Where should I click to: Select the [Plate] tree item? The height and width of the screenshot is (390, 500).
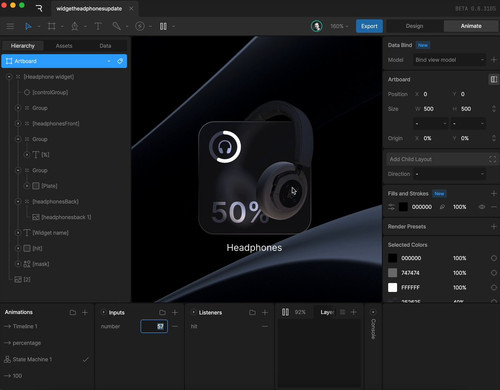click(x=49, y=186)
